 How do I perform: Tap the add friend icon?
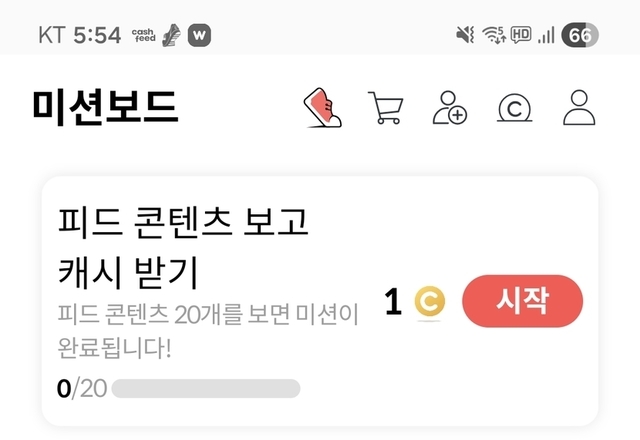coord(449,107)
